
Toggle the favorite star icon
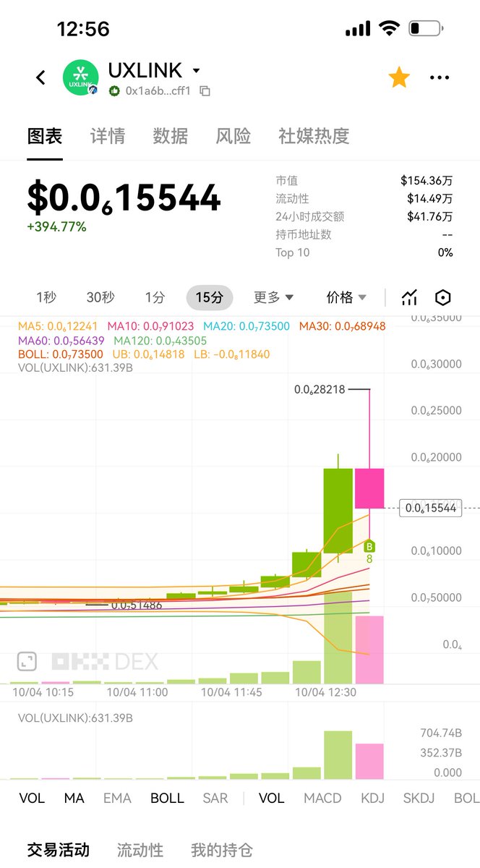click(399, 77)
